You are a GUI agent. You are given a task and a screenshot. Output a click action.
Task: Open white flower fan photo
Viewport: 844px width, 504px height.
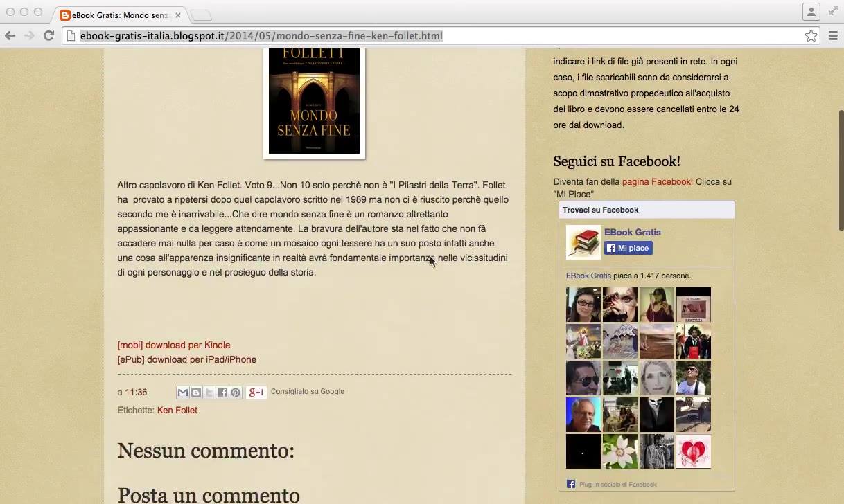(620, 451)
